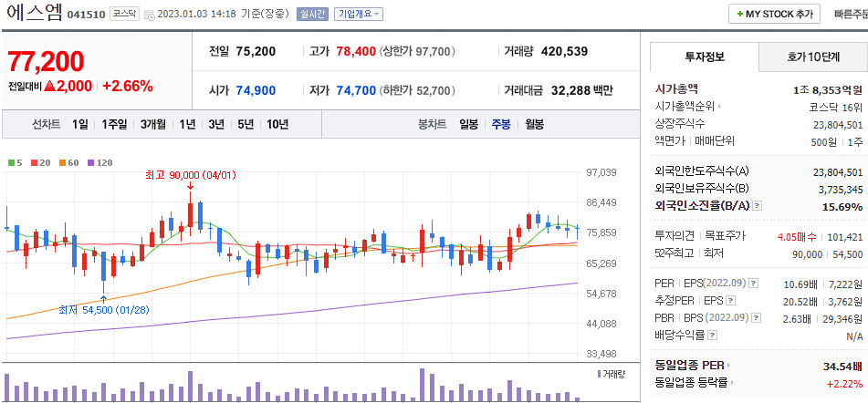The width and height of the screenshot is (868, 403).
Task: Open help icon beside 추정PER EPS
Action: pos(731,301)
